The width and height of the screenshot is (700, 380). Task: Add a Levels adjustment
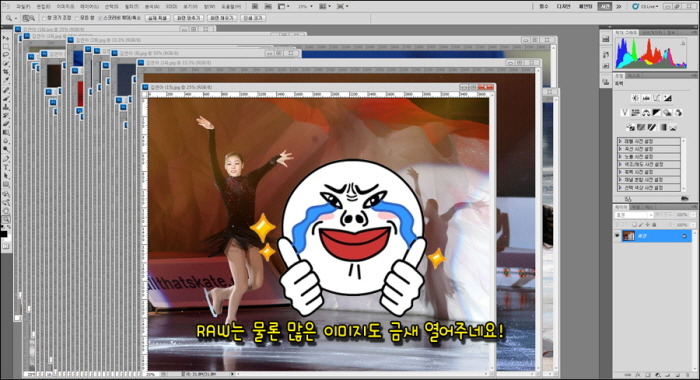point(646,98)
